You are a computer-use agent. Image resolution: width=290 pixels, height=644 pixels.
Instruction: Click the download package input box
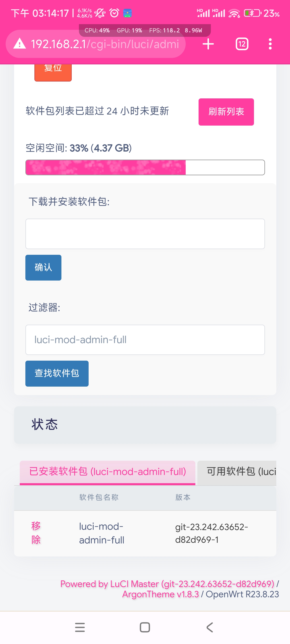(145, 233)
